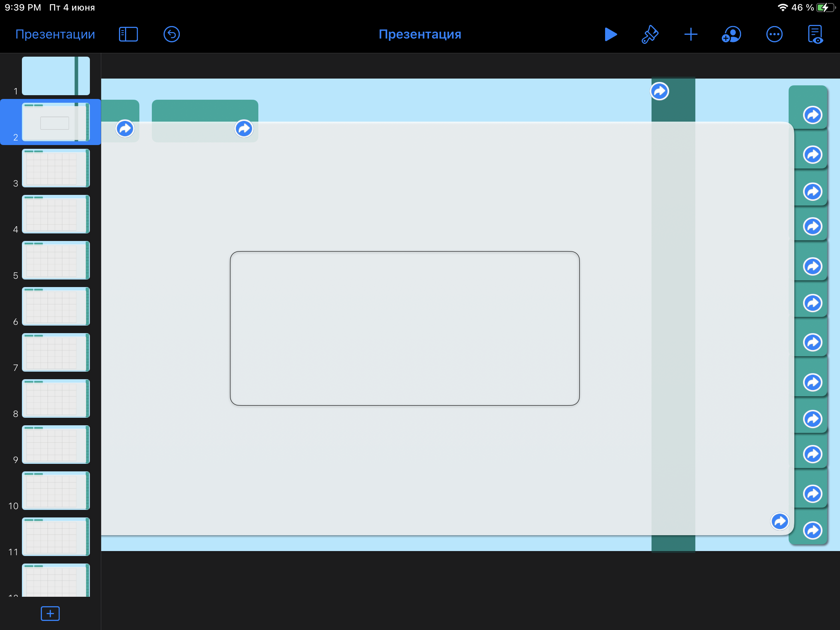Screen dimensions: 840x630
Task: Check the battery indicator in the status bar
Action: pos(826,8)
